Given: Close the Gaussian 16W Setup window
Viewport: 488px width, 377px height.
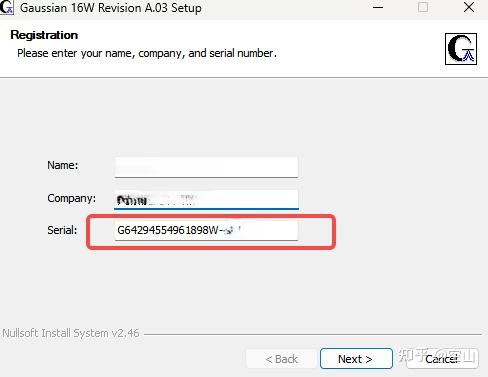Looking at the screenshot, I should (x=469, y=7).
